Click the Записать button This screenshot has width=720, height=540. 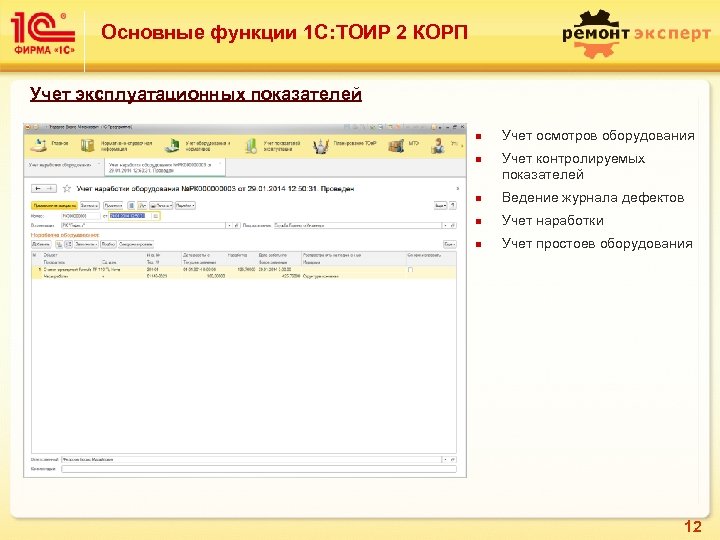coord(90,205)
